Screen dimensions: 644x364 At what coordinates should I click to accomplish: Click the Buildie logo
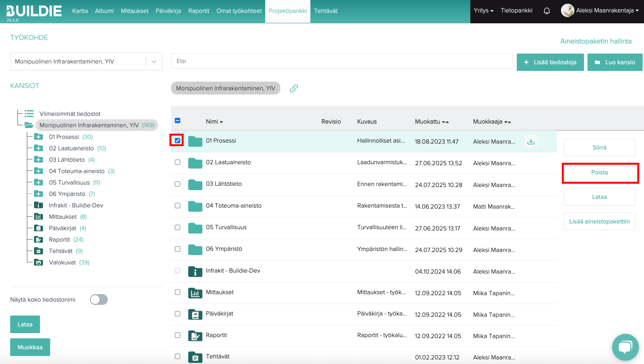point(34,11)
